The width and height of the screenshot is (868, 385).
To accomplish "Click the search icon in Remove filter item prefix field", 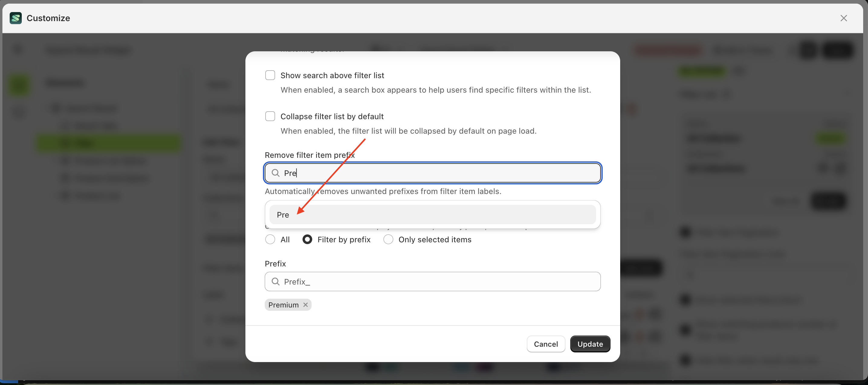I will click(x=276, y=173).
